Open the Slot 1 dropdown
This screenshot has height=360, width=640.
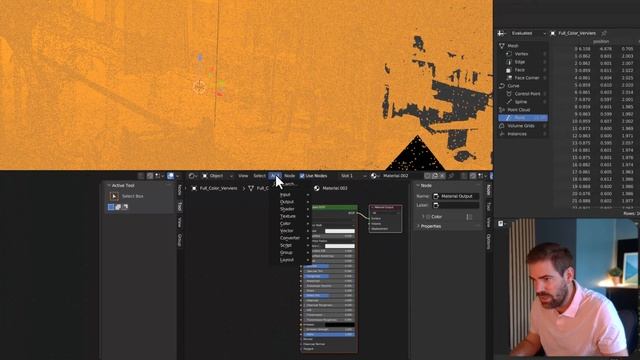tap(353, 176)
